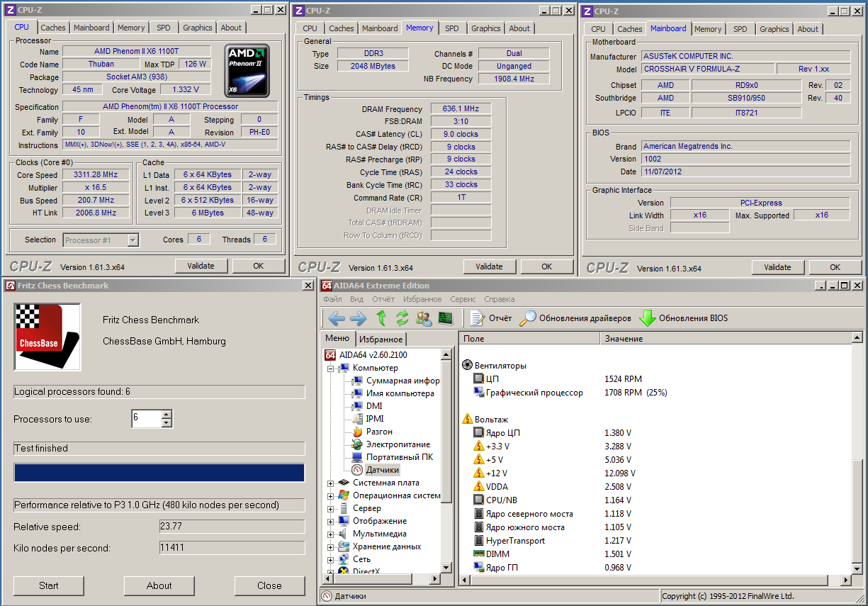Viewport: 868px width, 606px height.
Task: Expand the Операционная система node
Action: (x=331, y=496)
